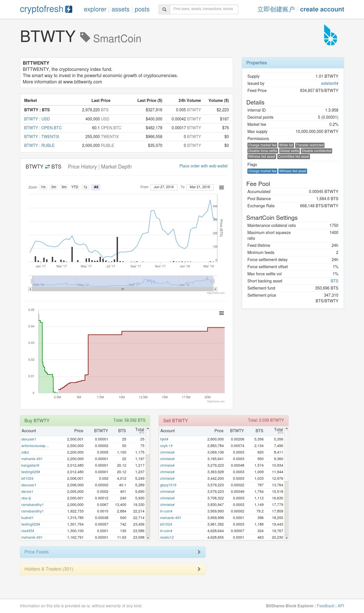Click Buy table scroll up arrow
364x613 pixels.
pyautogui.click(x=148, y=429)
